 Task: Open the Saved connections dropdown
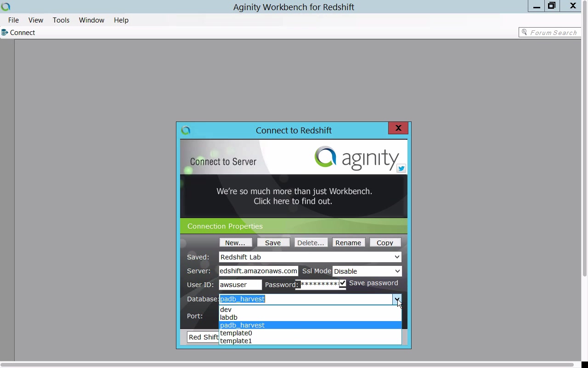pyautogui.click(x=397, y=257)
